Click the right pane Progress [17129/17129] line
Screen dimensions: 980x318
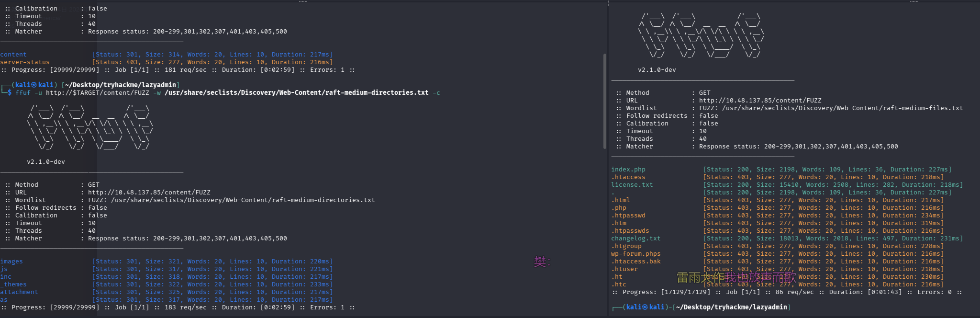[785, 292]
